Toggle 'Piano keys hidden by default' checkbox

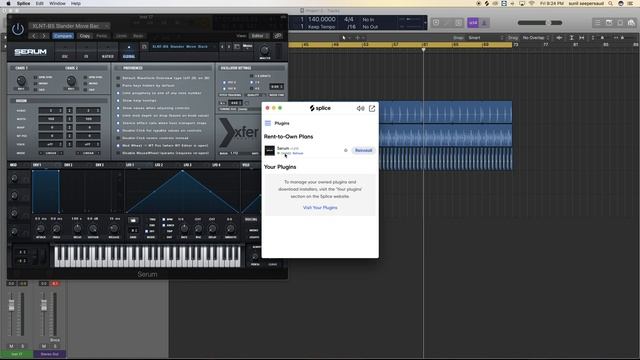[118, 86]
